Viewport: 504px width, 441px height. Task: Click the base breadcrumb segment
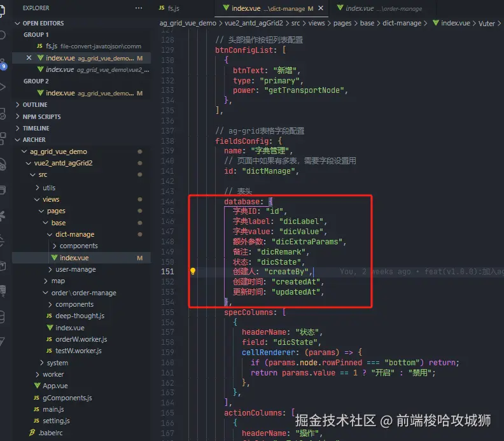pos(367,23)
